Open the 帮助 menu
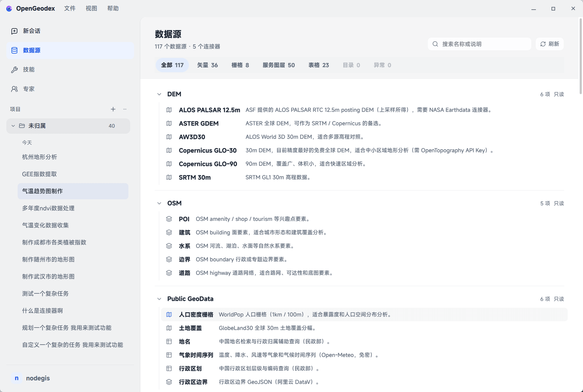This screenshot has width=583, height=392. [113, 8]
